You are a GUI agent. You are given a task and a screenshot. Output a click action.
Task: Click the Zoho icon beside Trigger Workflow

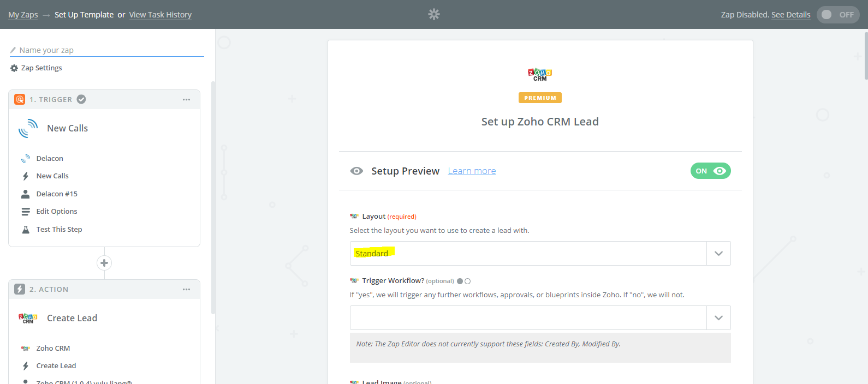[x=354, y=281]
